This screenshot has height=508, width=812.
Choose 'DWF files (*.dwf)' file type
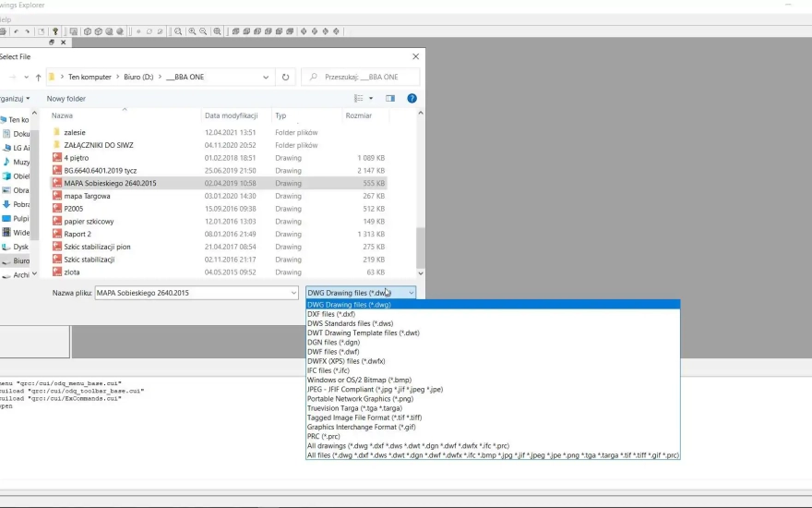(333, 352)
